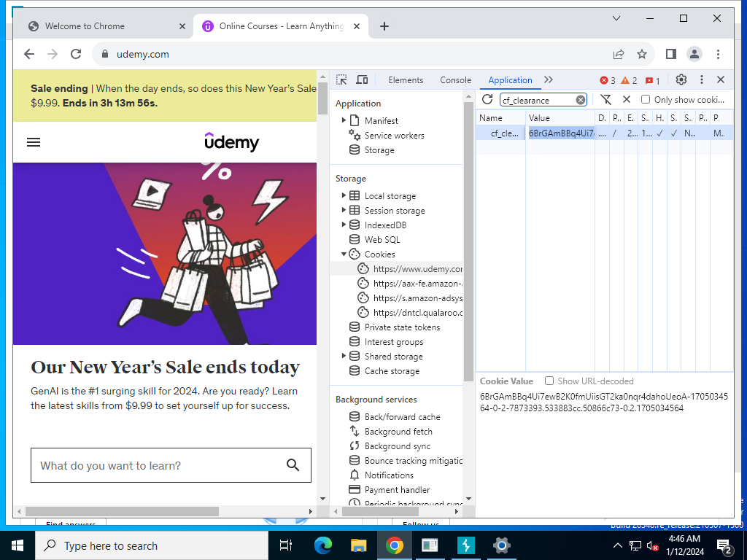
Task: Open Udemy hamburger menu
Action: (34, 142)
